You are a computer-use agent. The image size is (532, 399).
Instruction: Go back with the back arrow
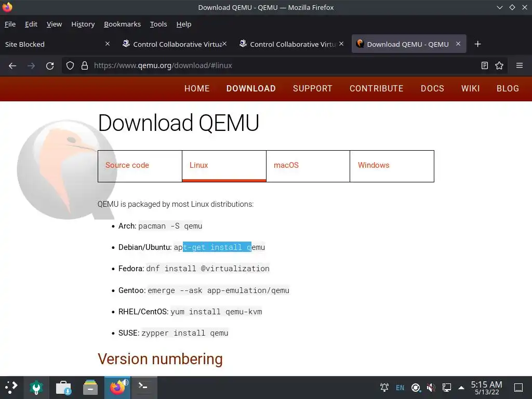(x=12, y=65)
